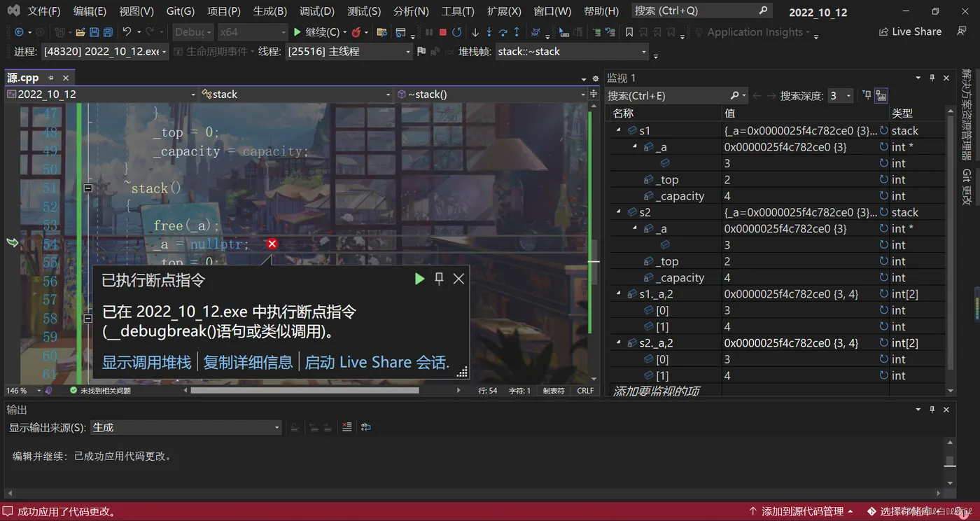Open the 文件(F) menu
Viewport: 980px width, 521px height.
click(x=43, y=11)
